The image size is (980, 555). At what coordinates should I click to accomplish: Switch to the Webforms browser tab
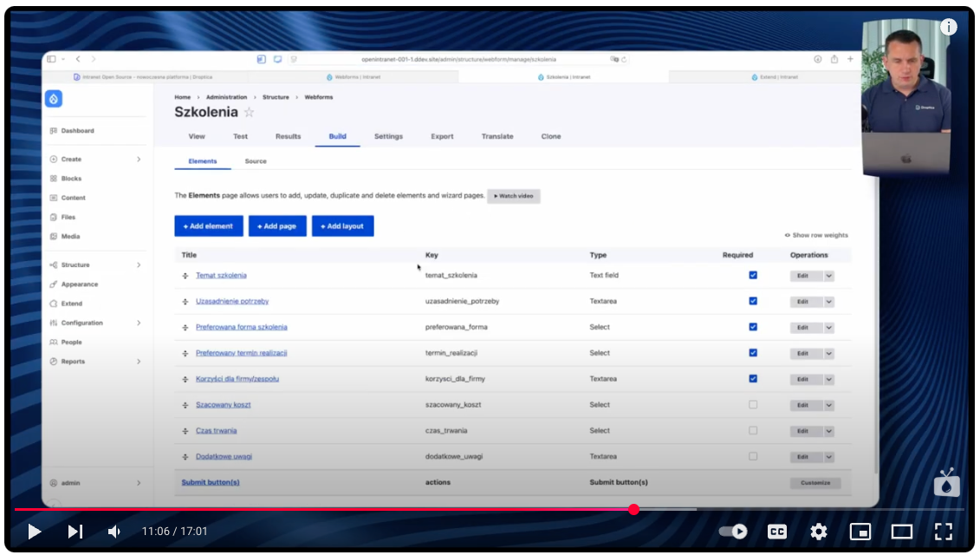click(354, 77)
